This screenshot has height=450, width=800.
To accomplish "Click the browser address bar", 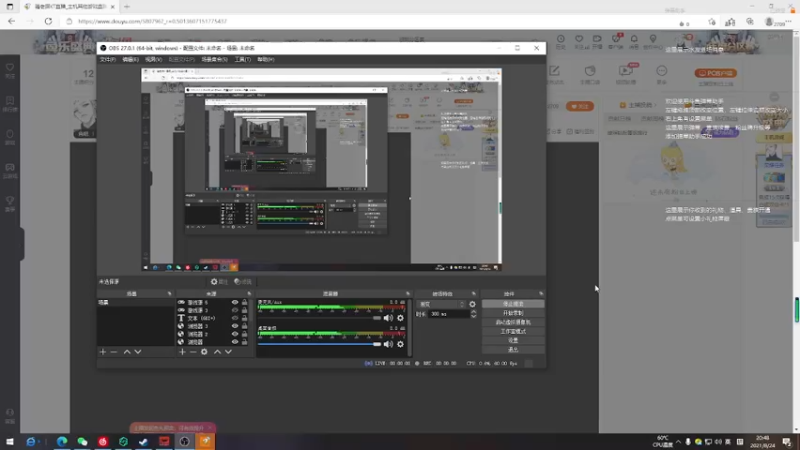I will click(372, 21).
